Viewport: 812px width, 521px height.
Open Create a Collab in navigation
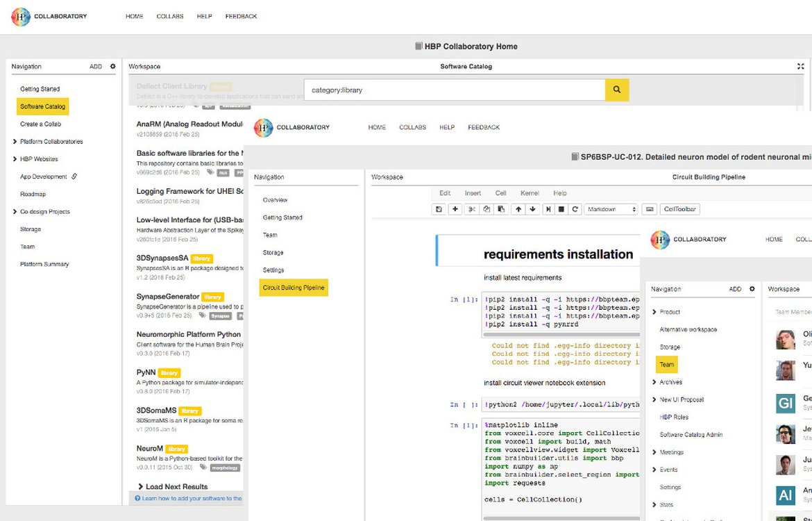click(40, 124)
